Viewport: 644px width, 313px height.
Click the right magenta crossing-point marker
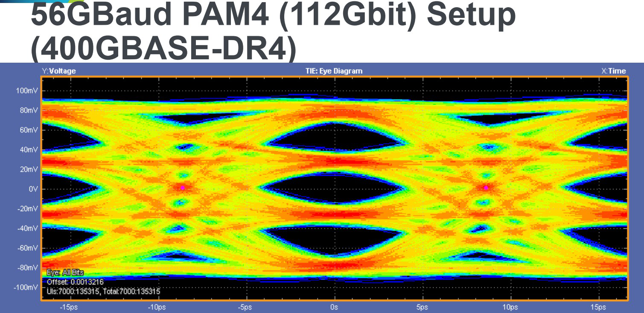click(486, 188)
